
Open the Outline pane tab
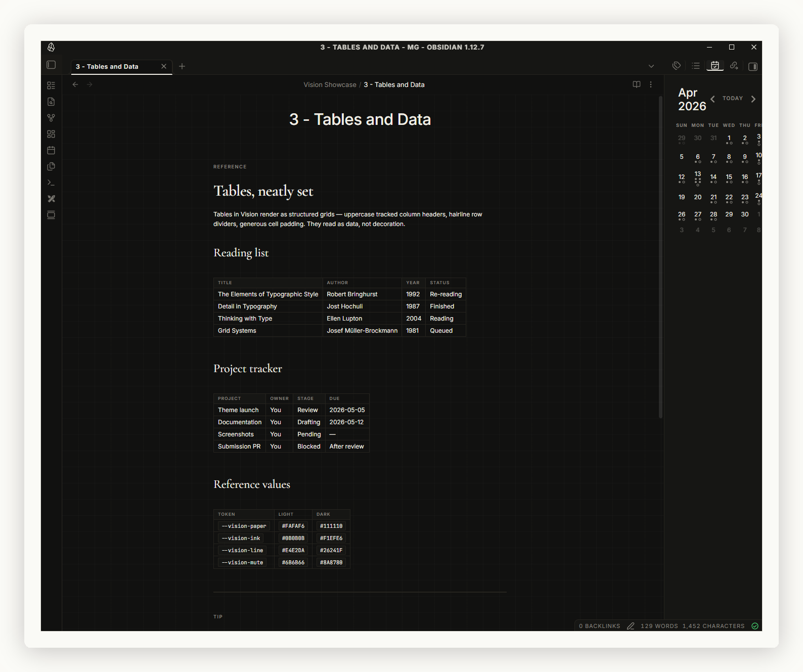tap(696, 66)
